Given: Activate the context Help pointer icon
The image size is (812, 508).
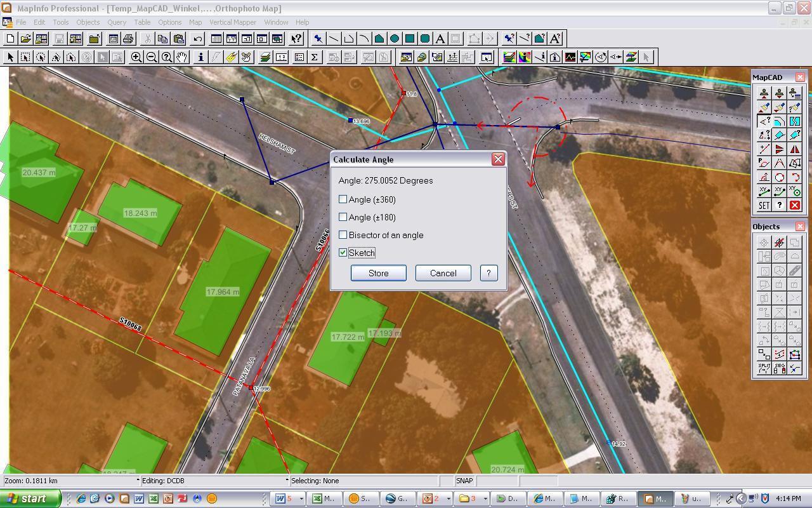Looking at the screenshot, I should (x=296, y=39).
